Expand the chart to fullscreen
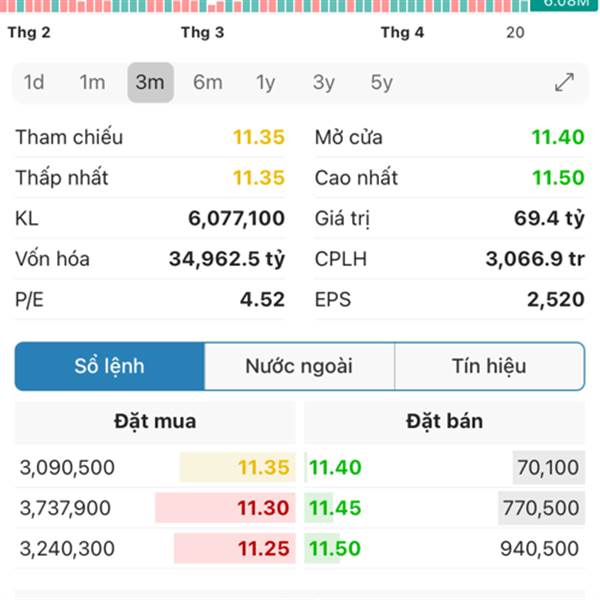Viewport: 600px width, 600px height. click(x=565, y=83)
